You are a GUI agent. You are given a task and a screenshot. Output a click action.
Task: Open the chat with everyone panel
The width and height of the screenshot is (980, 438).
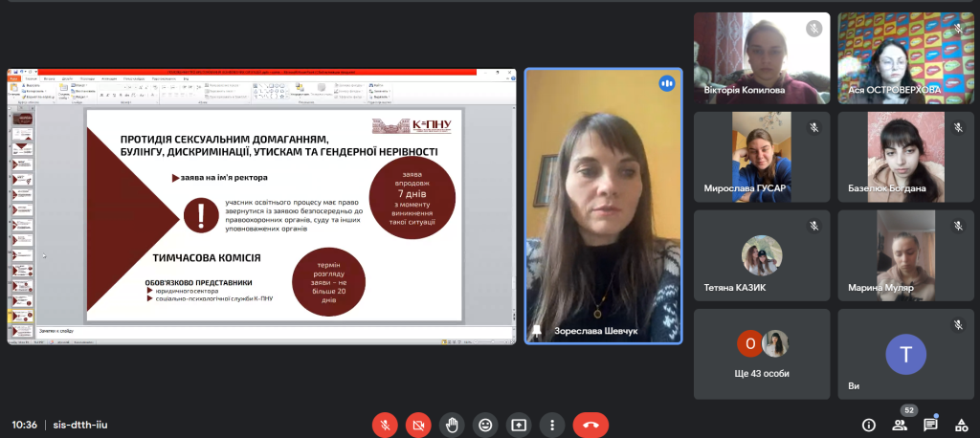click(930, 425)
